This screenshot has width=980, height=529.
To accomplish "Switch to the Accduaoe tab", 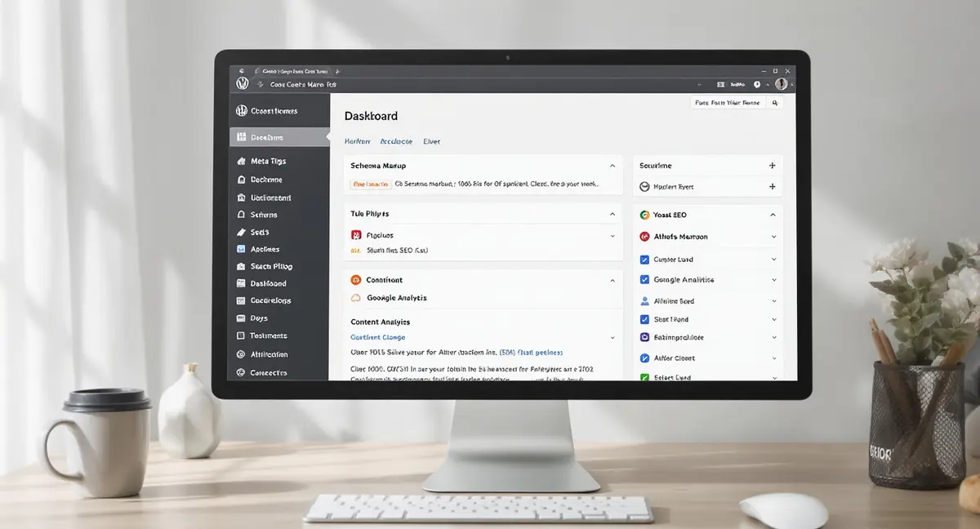I will (396, 141).
